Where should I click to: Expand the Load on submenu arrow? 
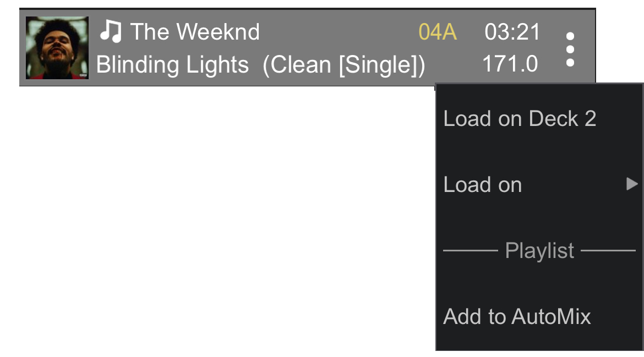[632, 184]
